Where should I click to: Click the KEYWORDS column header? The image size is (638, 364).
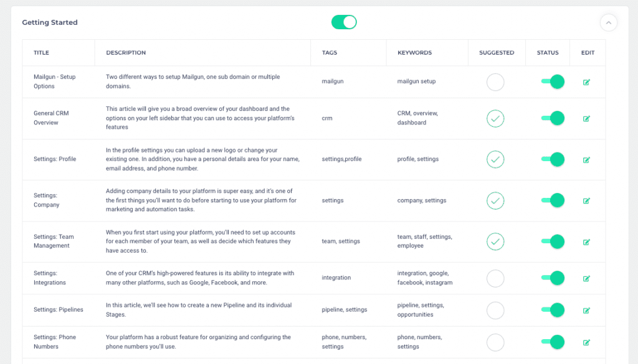click(x=414, y=53)
